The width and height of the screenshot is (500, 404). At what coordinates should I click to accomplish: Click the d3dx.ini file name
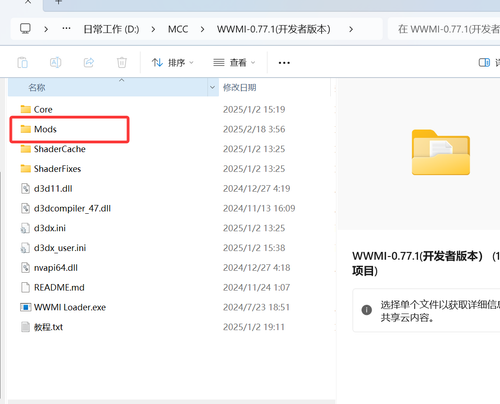click(50, 228)
